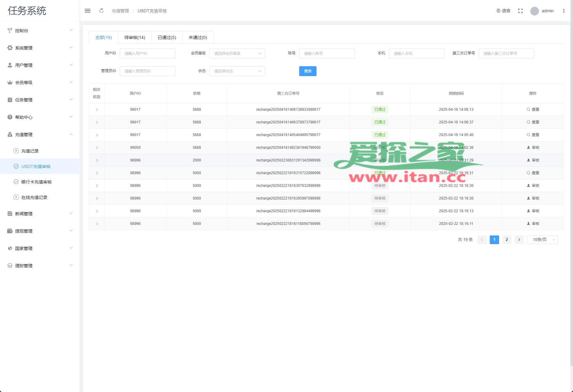
Task: Toggle fullscreen mode icon
Action: point(520,11)
